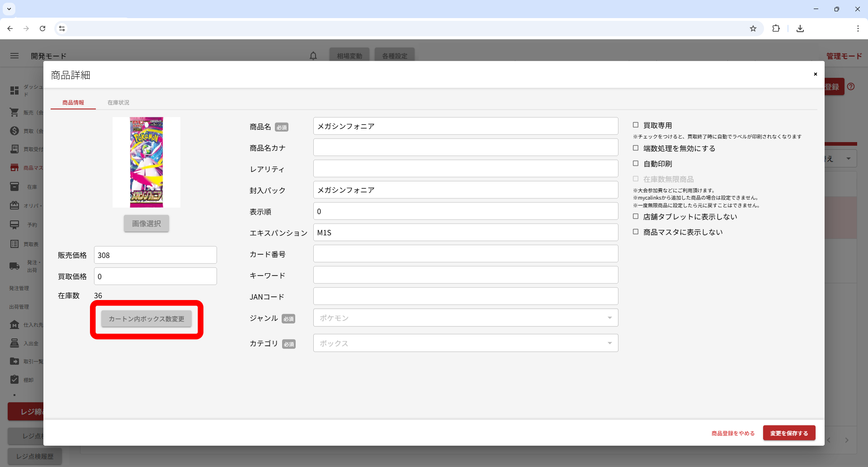Switch to the 在庫状況 tab
Screen dimensions: 868x467
(x=118, y=103)
